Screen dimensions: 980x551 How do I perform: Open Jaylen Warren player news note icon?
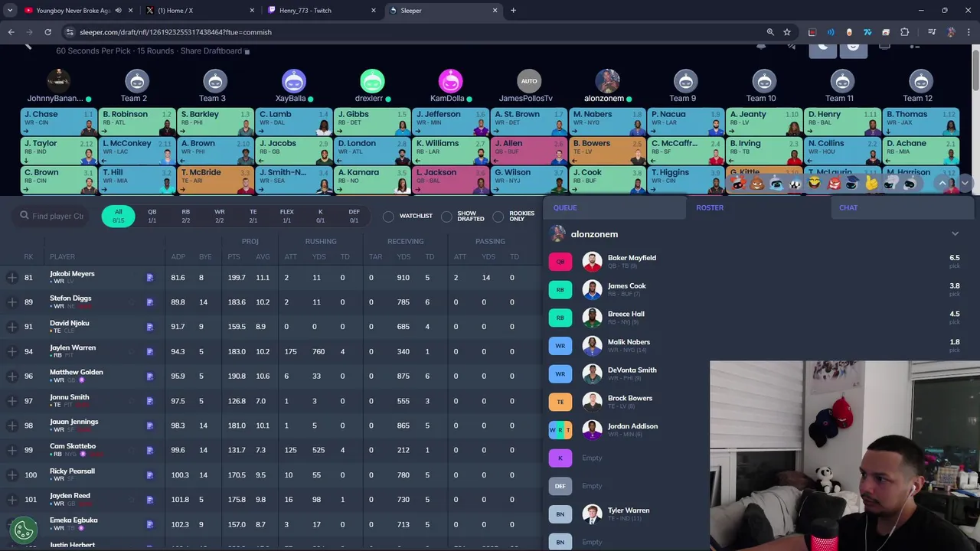[x=150, y=351]
